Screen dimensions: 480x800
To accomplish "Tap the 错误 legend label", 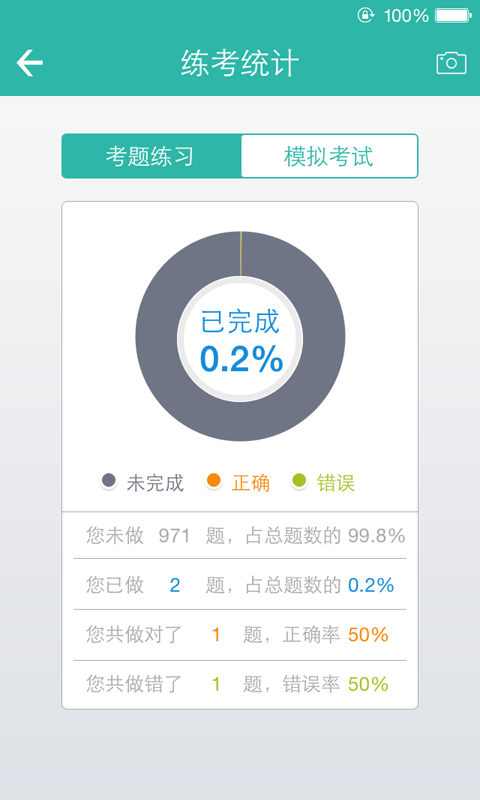I will 336,483.
